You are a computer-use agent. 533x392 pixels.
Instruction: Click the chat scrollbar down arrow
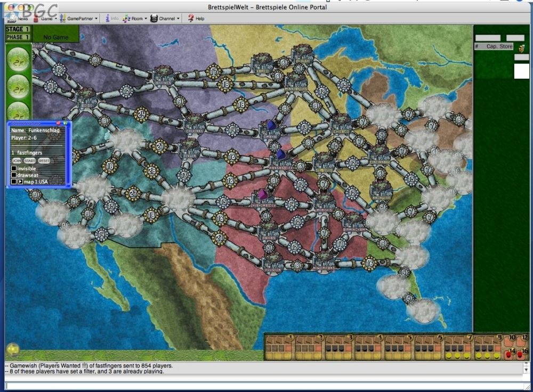click(526, 370)
